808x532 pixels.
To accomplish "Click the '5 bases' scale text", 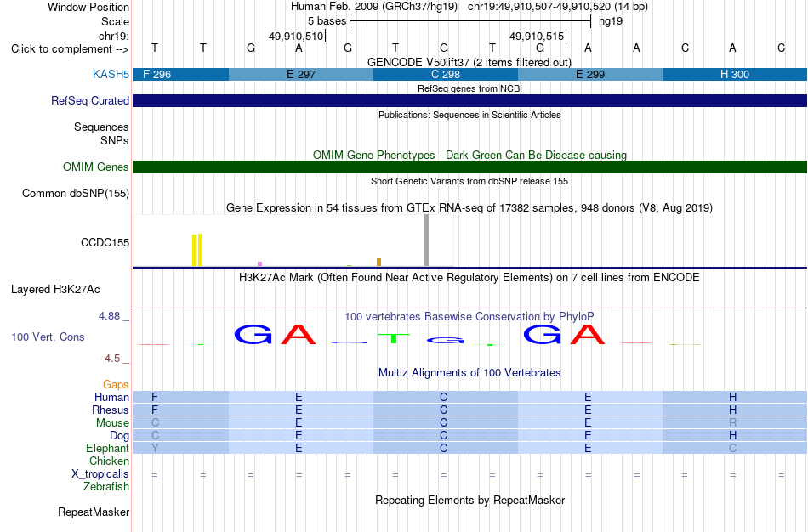I will point(327,21).
